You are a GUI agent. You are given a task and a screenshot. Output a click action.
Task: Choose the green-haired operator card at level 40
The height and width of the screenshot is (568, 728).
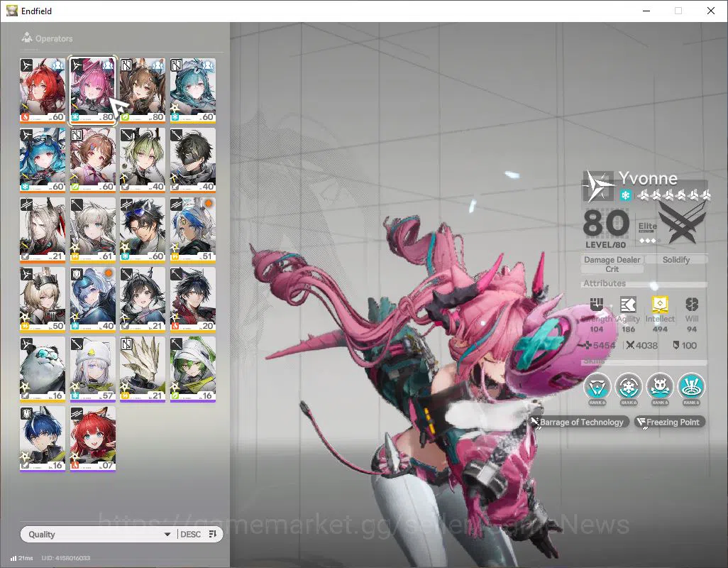point(143,160)
